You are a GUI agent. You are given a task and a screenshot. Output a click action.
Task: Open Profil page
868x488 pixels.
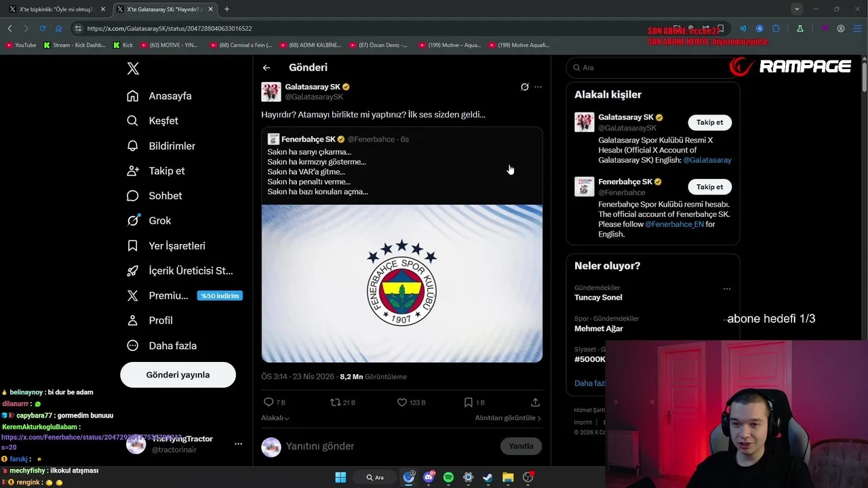[x=150, y=321]
